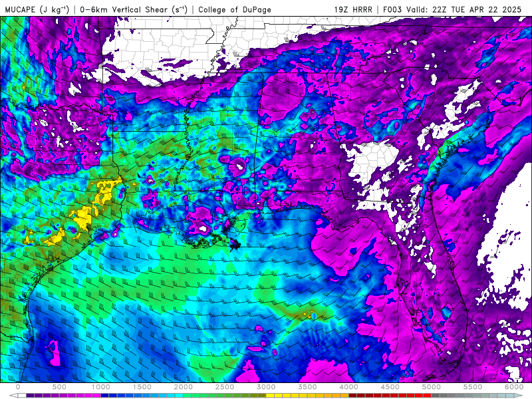Click the 0-6km Vertical Shear label
532x399 pixels.
point(134,9)
